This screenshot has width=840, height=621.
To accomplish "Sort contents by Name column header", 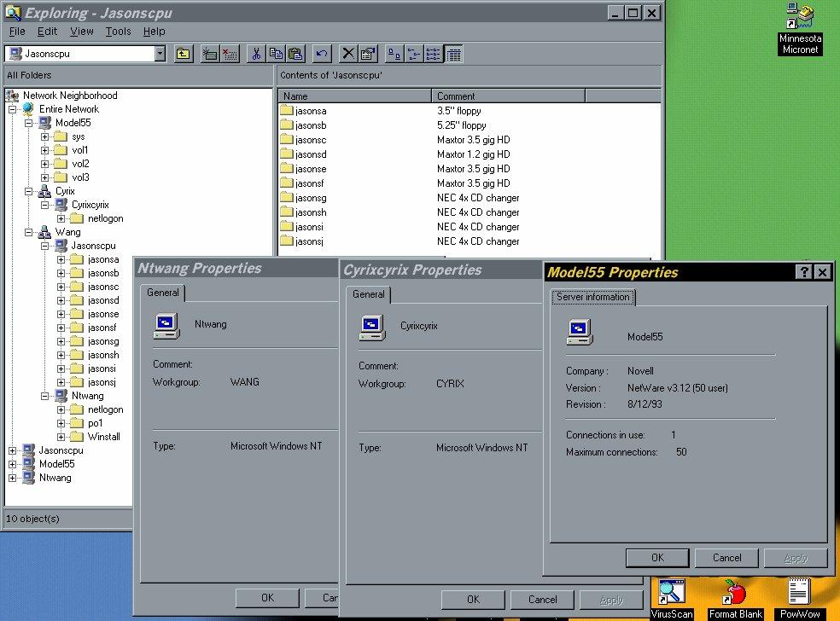I will coord(354,96).
